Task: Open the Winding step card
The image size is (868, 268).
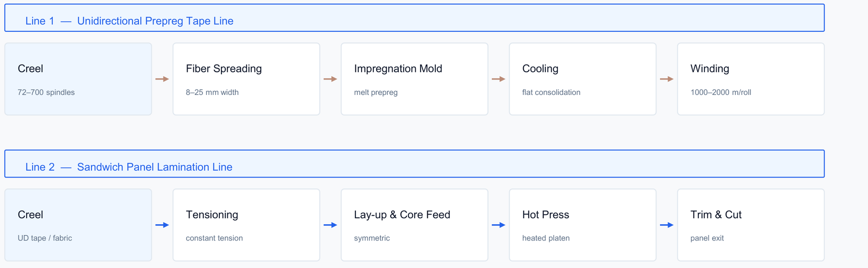Action: [x=751, y=79]
